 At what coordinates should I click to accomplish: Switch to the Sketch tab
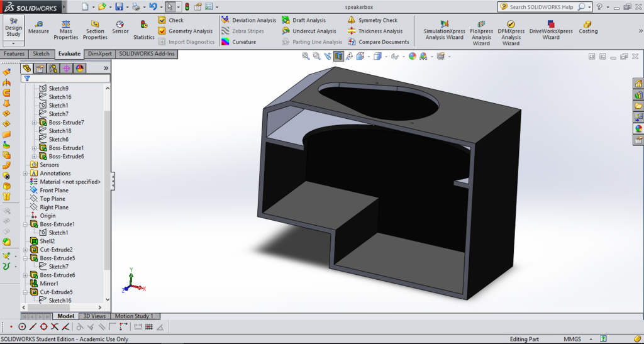(41, 54)
